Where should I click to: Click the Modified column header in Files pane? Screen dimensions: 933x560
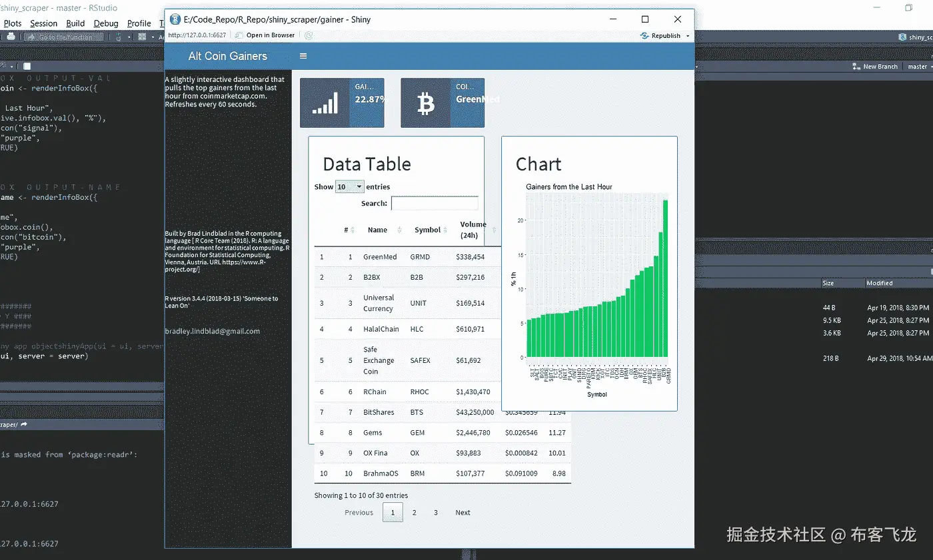coord(880,283)
